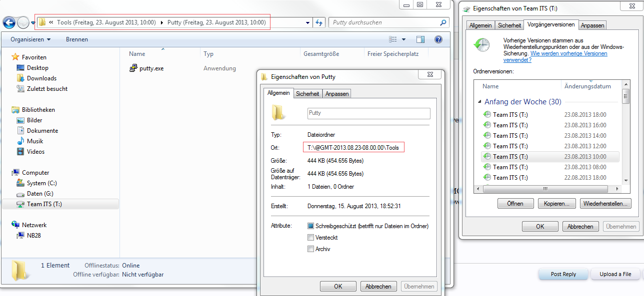Select the 23.08.2013 10:00 version row
644x296 pixels.
pyautogui.click(x=550, y=157)
